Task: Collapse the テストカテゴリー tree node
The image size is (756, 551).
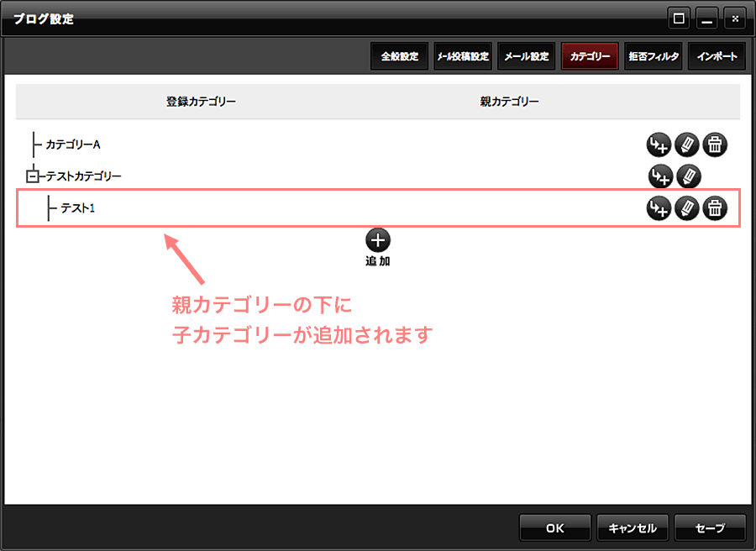Action: [32, 177]
